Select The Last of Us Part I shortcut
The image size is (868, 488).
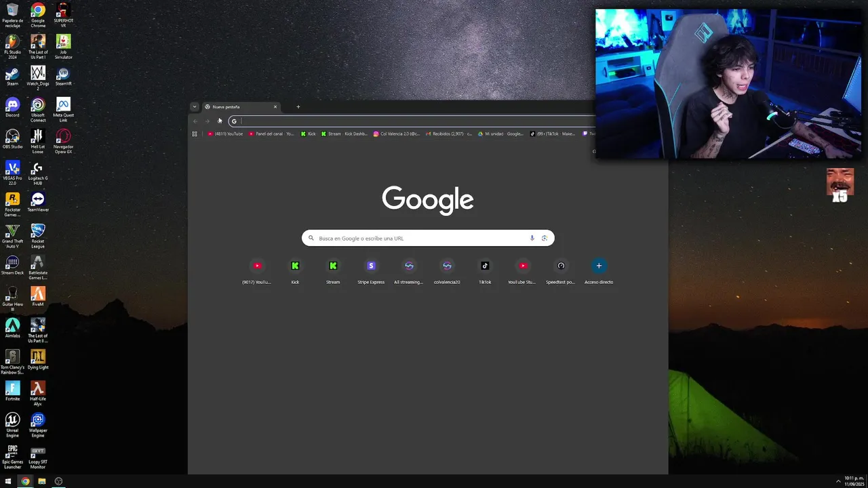click(38, 47)
